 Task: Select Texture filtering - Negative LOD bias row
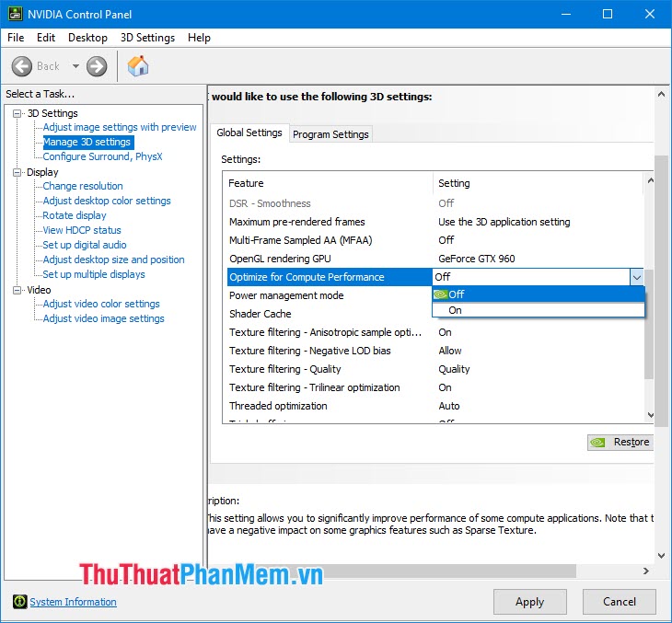435,351
